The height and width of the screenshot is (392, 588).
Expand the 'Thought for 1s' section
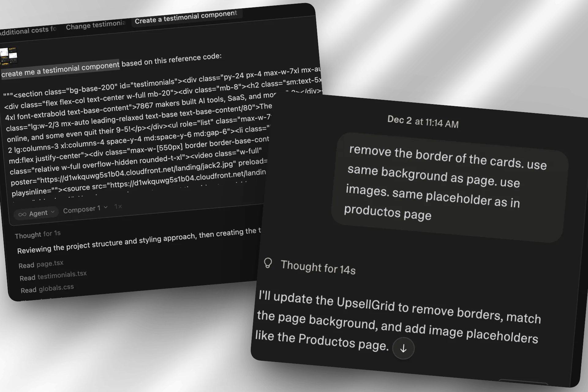(x=38, y=234)
